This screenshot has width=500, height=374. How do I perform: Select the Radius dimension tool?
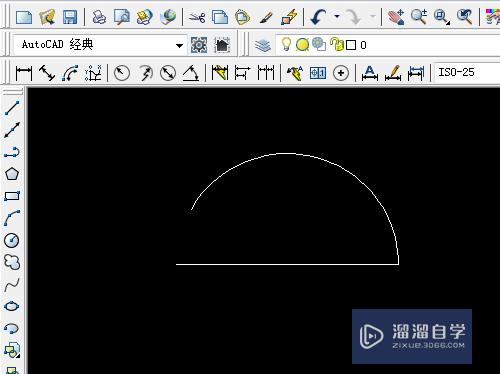(x=122, y=73)
